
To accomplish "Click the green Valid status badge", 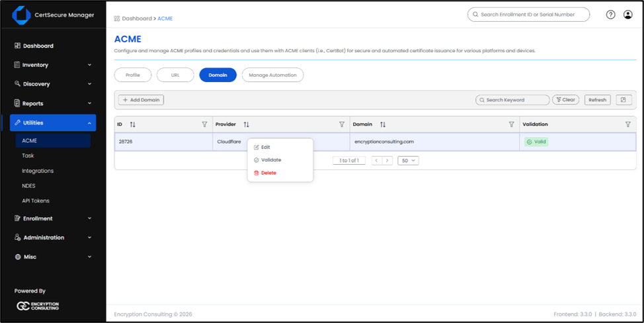I will click(536, 142).
